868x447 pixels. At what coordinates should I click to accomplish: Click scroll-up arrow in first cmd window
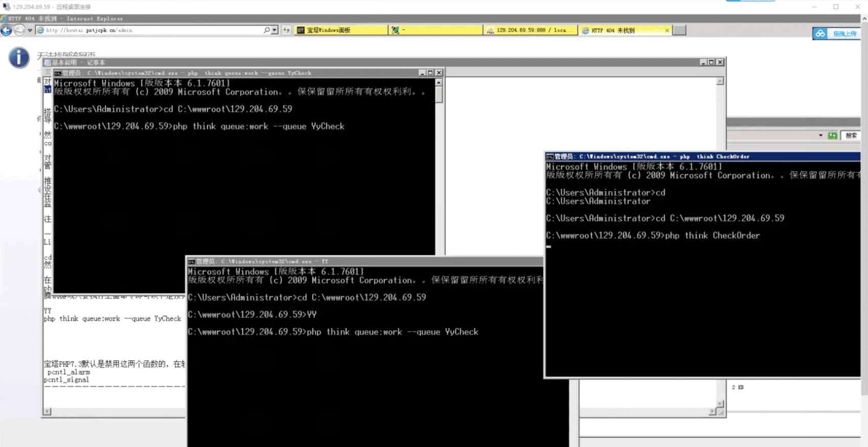(x=439, y=82)
